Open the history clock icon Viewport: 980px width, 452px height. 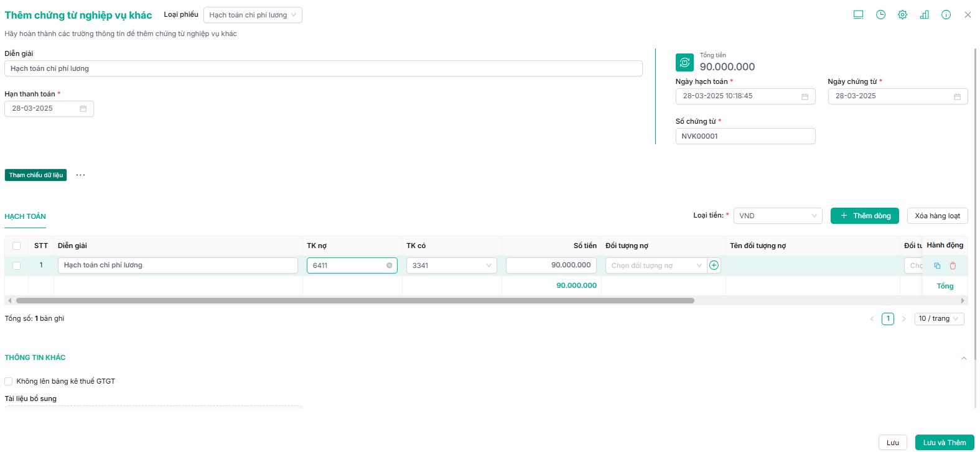[880, 15]
